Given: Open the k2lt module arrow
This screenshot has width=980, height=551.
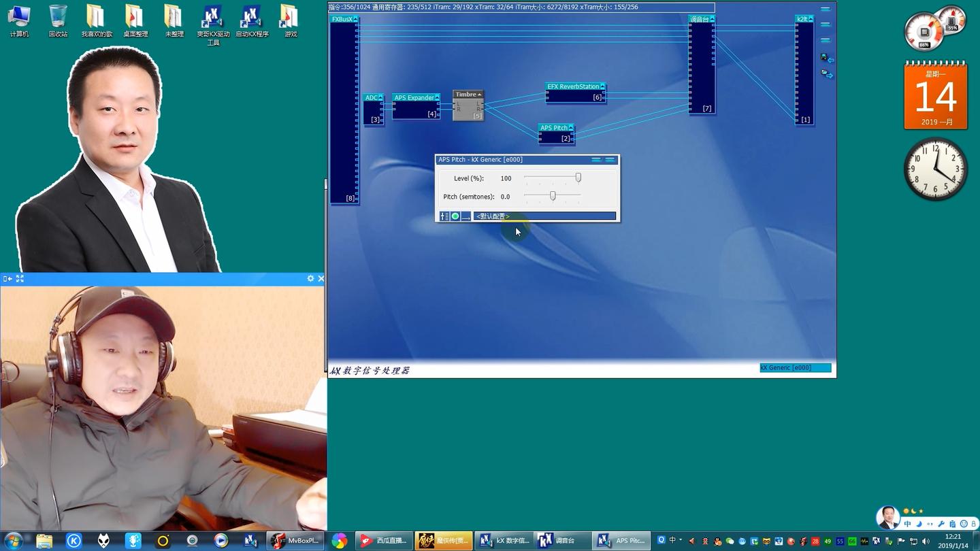Looking at the screenshot, I should click(811, 19).
